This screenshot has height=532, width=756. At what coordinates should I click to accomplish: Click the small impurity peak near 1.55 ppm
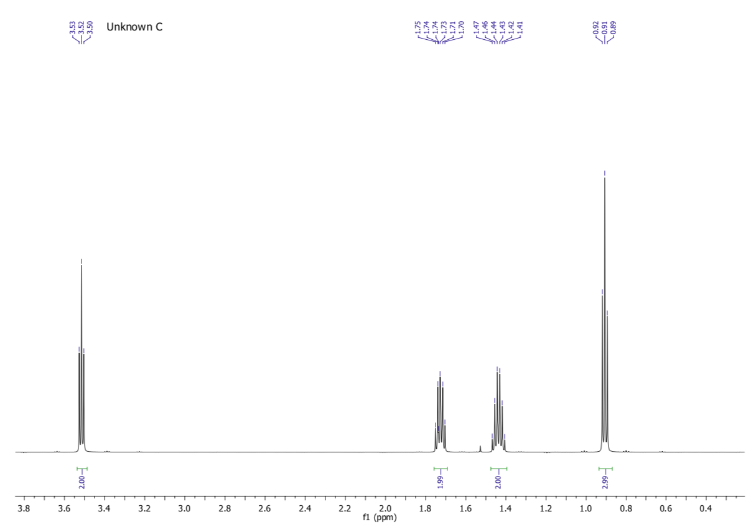click(480, 447)
